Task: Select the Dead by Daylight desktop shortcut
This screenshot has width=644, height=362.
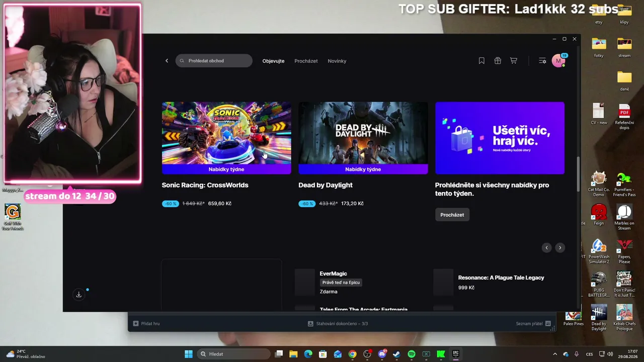Action: (599, 318)
